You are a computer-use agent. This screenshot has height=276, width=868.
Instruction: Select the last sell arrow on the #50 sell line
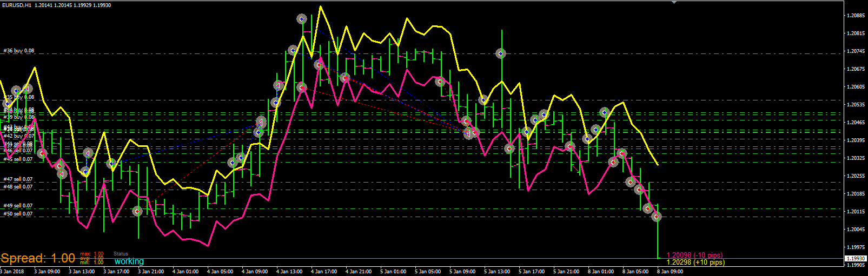pyautogui.click(x=657, y=217)
